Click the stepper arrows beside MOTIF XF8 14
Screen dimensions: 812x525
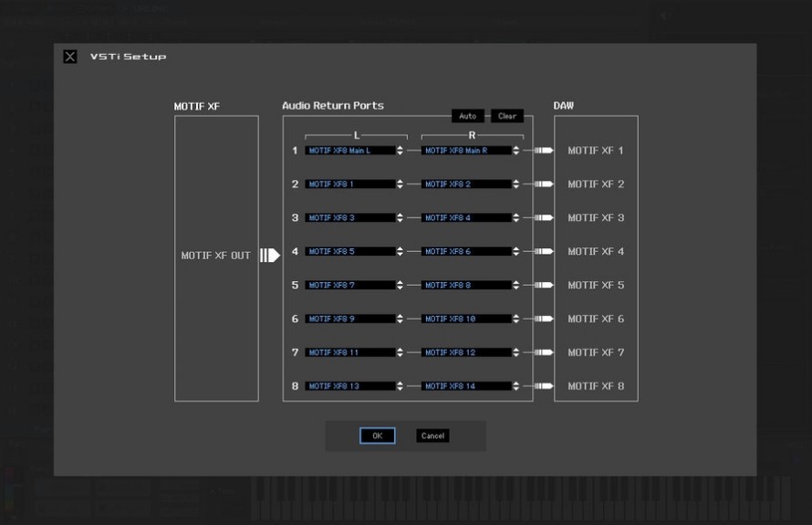tap(515, 386)
